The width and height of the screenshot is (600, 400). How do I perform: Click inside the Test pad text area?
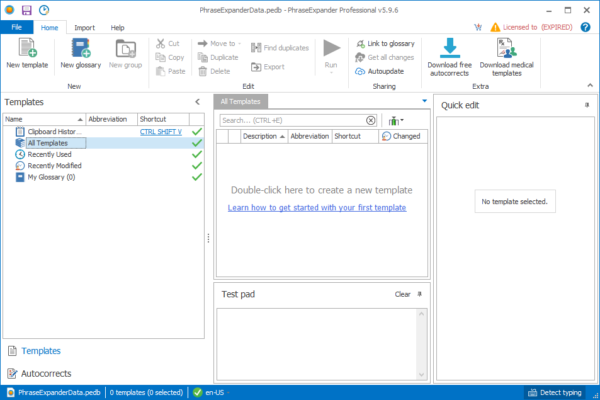click(x=317, y=344)
